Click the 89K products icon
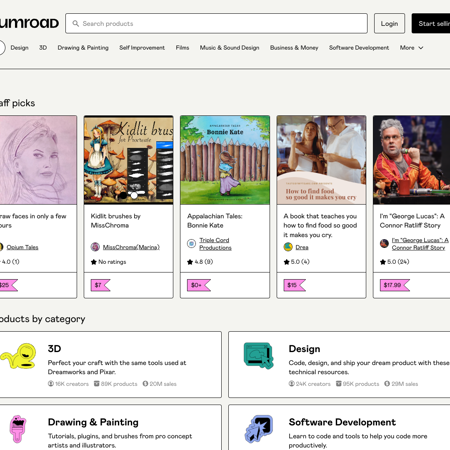This screenshot has height=450, width=450. pyautogui.click(x=97, y=384)
